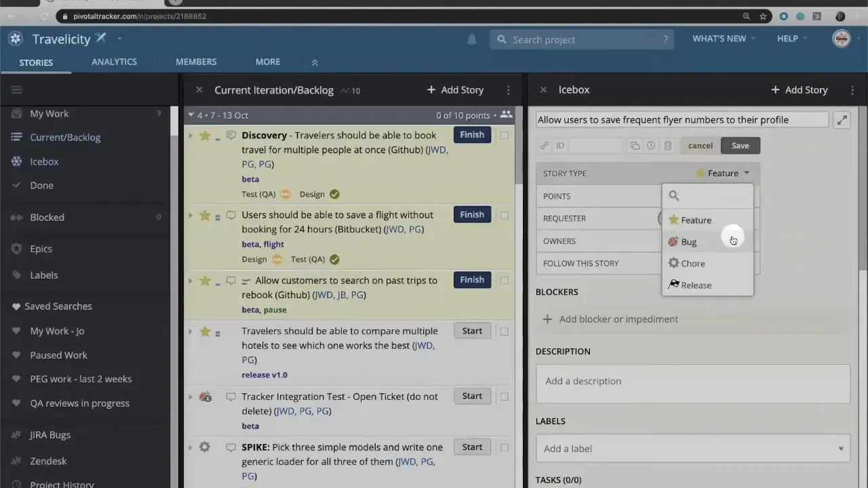Delete the story with the trash icon
Image resolution: width=868 pixels, height=488 pixels.
click(x=667, y=145)
